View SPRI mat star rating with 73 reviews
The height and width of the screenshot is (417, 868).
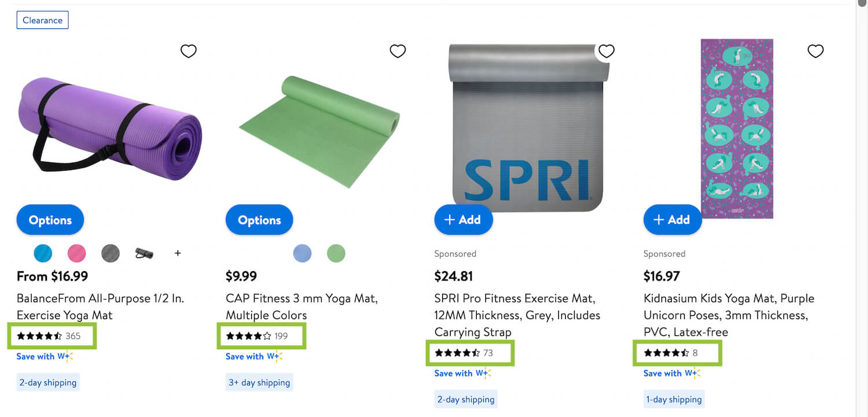pyautogui.click(x=457, y=353)
